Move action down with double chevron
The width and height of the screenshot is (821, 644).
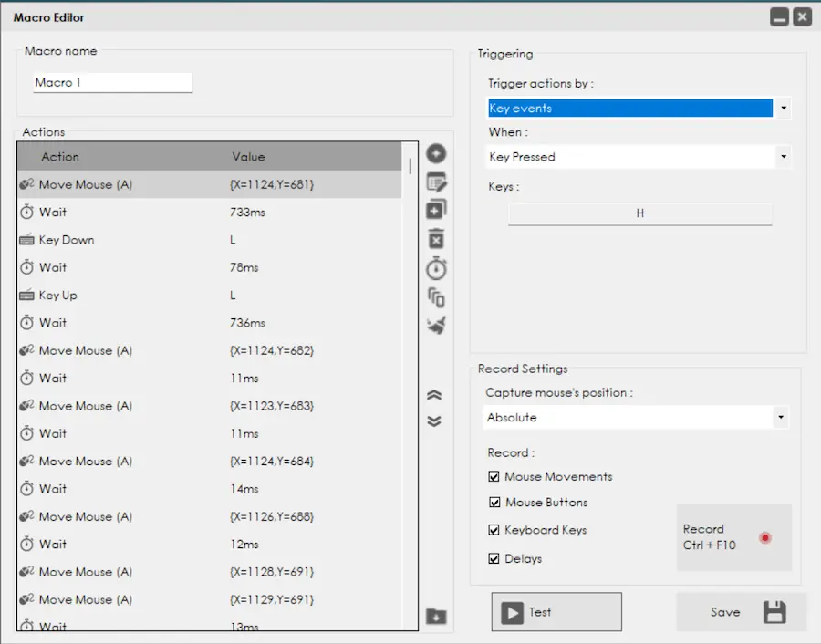[x=435, y=421]
